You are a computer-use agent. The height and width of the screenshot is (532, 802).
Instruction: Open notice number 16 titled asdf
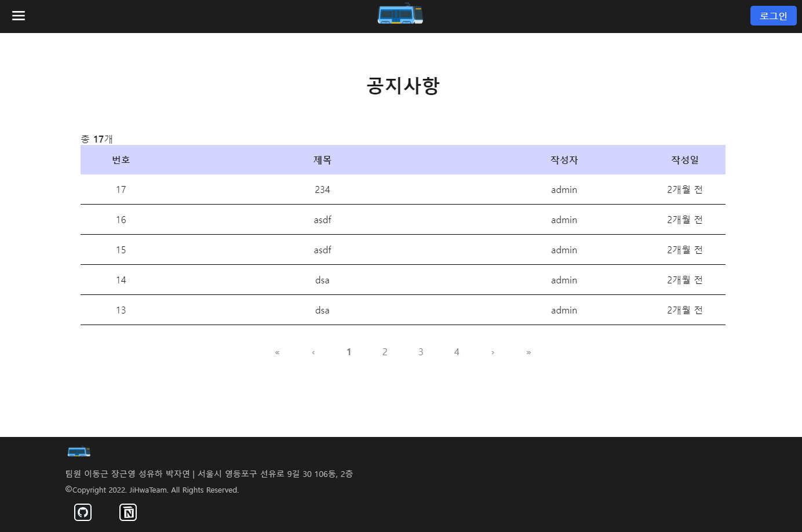(322, 220)
